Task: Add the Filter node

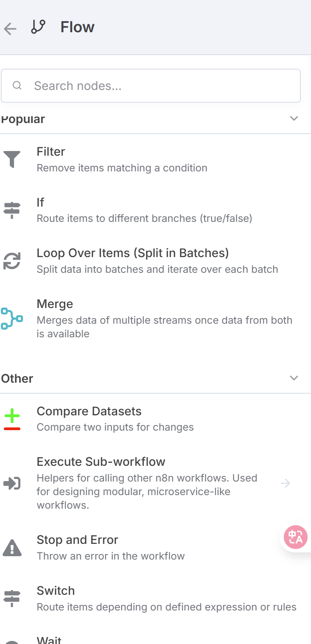Action: 155,160
